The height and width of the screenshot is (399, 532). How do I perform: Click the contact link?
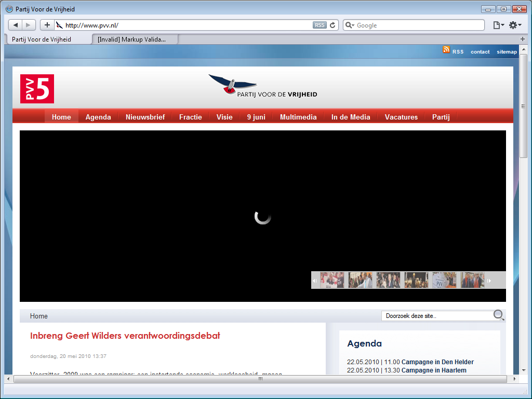480,52
